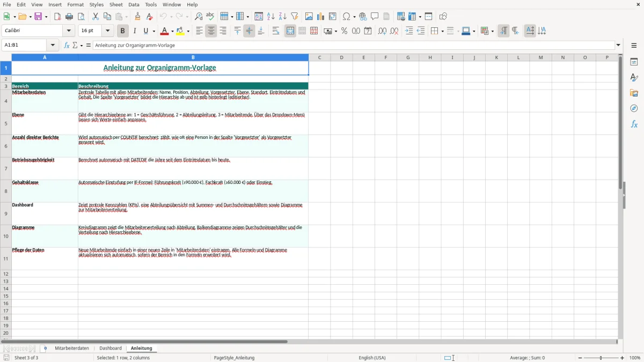Open sidebar Navigator compass icon
This screenshot has width=644, height=362.
click(x=634, y=109)
